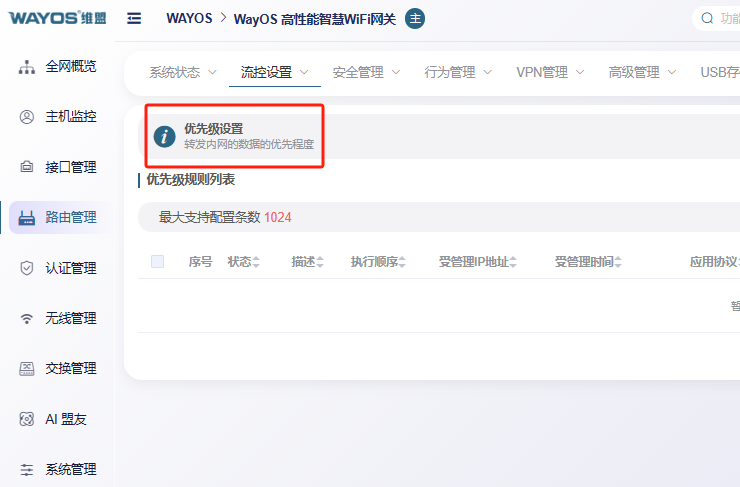
Task: Click the 系统管理 sliders icon
Action: click(x=26, y=470)
